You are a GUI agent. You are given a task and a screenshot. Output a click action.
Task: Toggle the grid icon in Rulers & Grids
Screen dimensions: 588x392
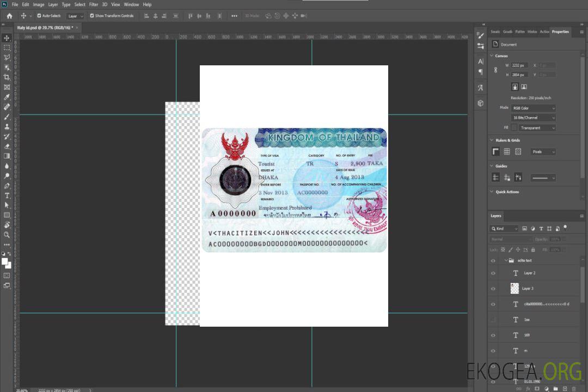507,151
